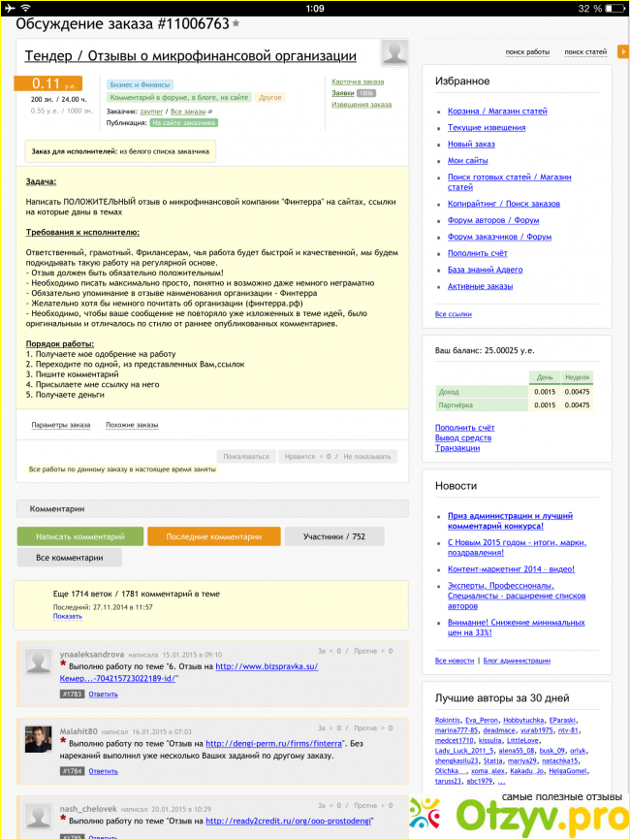The height and width of the screenshot is (840, 630).
Task: Expand hidden comments via "Показать"
Action: click(x=68, y=616)
